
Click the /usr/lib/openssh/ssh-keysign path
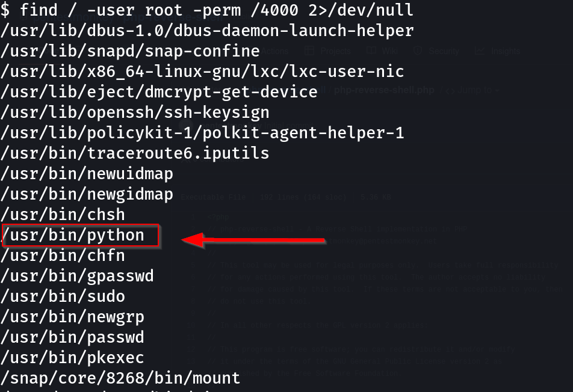135,112
